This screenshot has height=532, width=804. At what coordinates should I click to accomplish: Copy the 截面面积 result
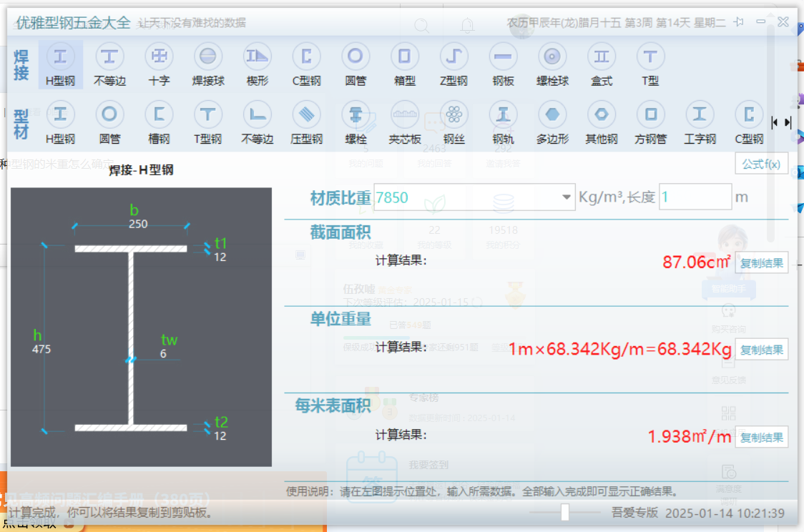point(762,263)
